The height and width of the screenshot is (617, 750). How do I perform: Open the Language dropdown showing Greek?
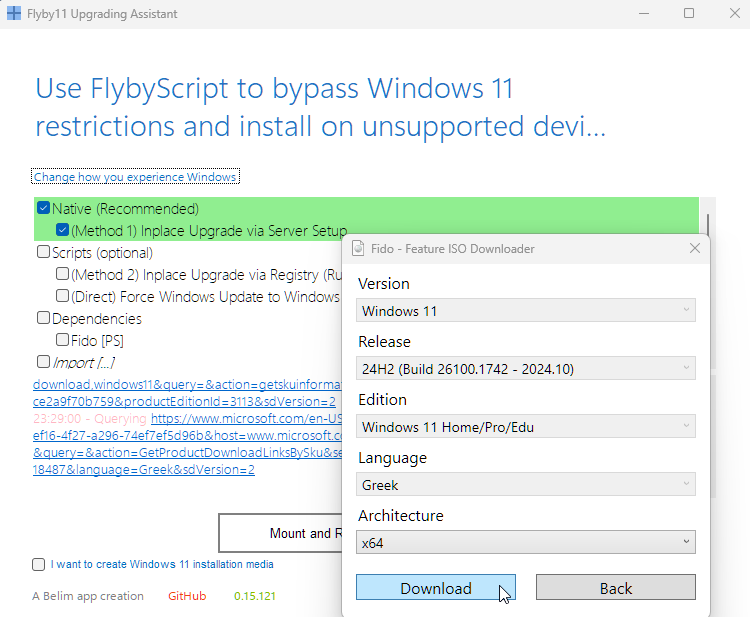click(x=526, y=485)
